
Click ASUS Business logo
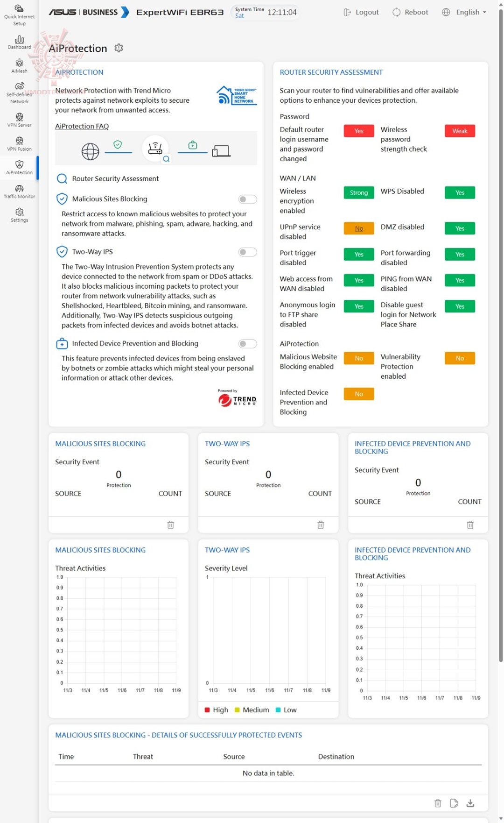coord(89,12)
